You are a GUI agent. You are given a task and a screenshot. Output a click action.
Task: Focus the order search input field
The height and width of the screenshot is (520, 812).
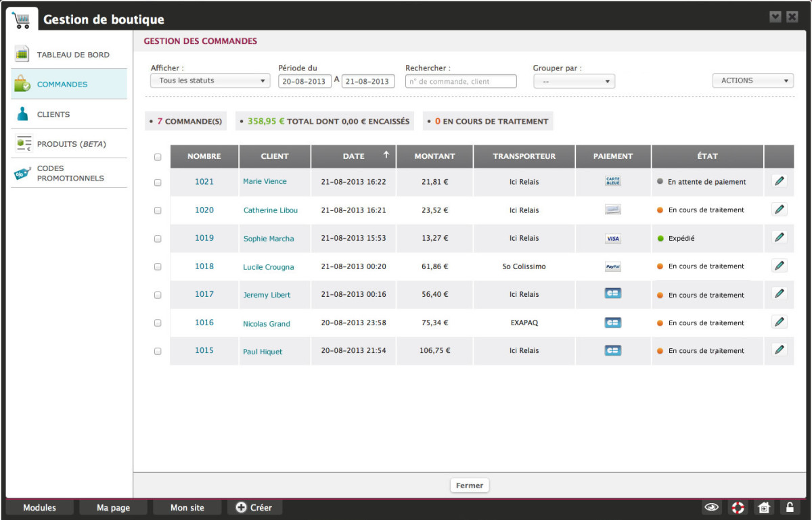[x=461, y=81]
